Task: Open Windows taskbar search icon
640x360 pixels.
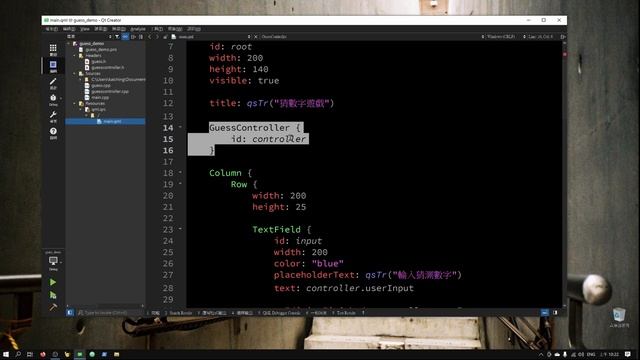Action: [x=18, y=354]
